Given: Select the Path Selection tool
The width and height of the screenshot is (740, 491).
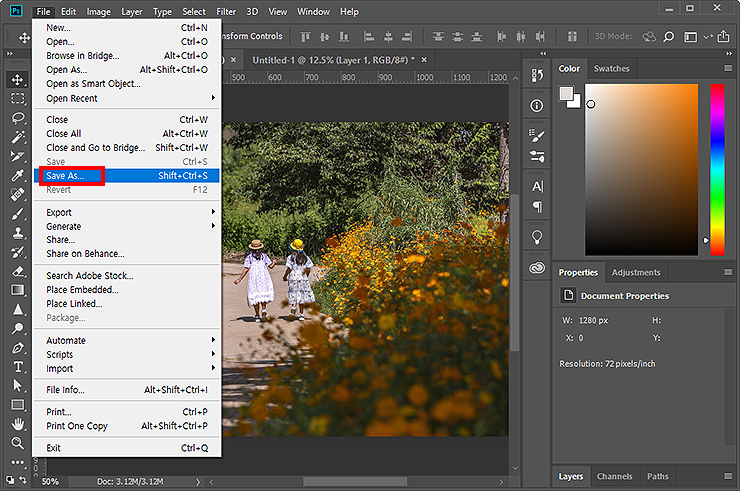Looking at the screenshot, I should click(17, 386).
